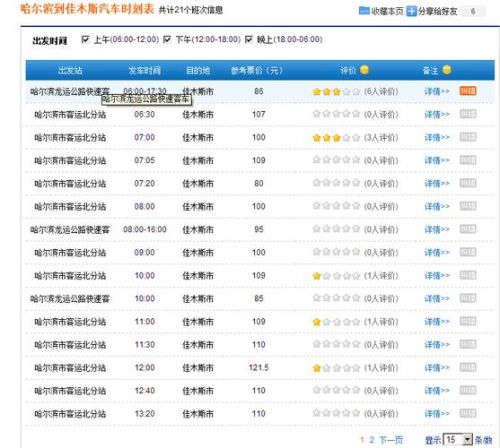Click the yellow help icon beside 评价 header
Image resolution: width=500 pixels, height=448 pixels.
365,70
